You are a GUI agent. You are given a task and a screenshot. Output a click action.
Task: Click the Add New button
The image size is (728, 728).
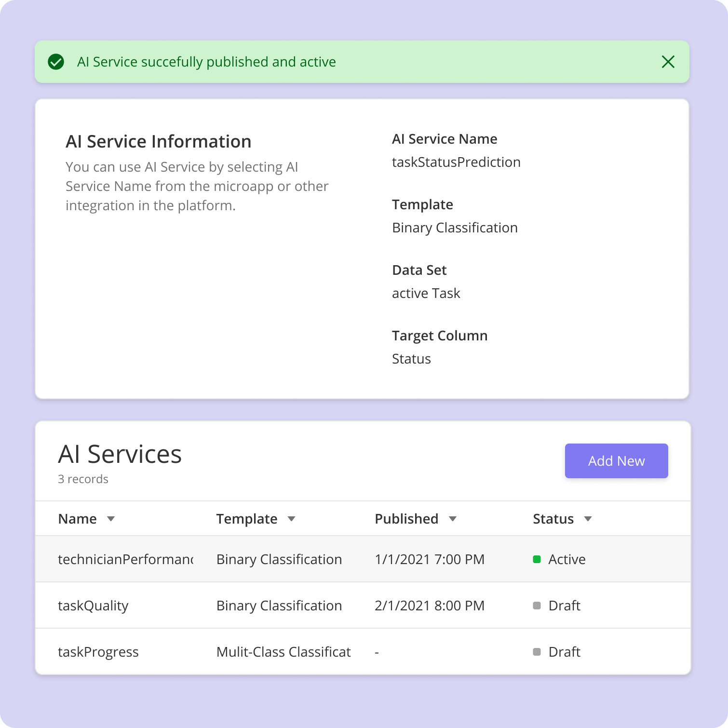[x=616, y=461]
